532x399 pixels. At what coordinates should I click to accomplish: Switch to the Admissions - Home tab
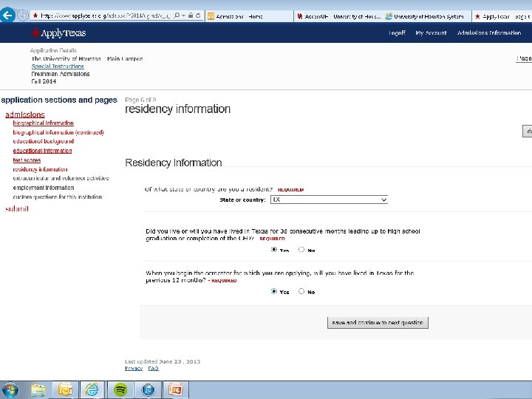click(x=250, y=16)
